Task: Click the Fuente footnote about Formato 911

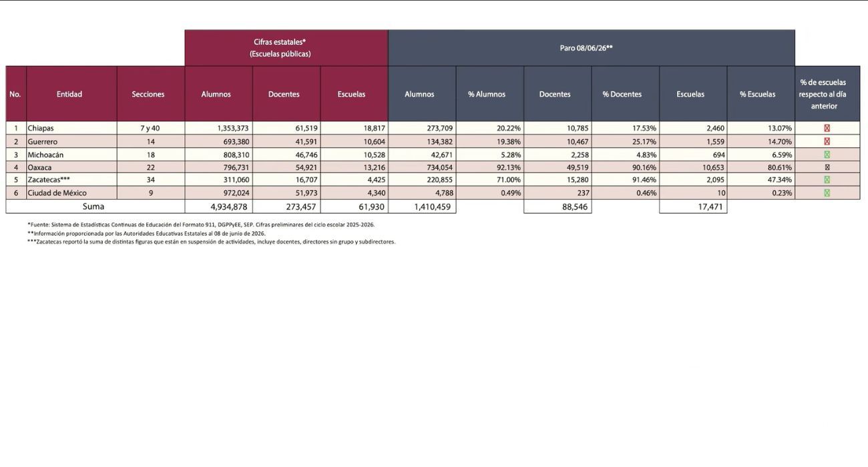Action: pyautogui.click(x=201, y=225)
